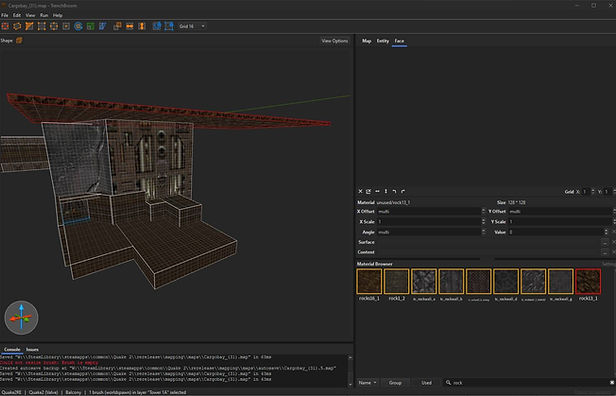Select the red-outlined rock13_1 material

[x=588, y=281]
